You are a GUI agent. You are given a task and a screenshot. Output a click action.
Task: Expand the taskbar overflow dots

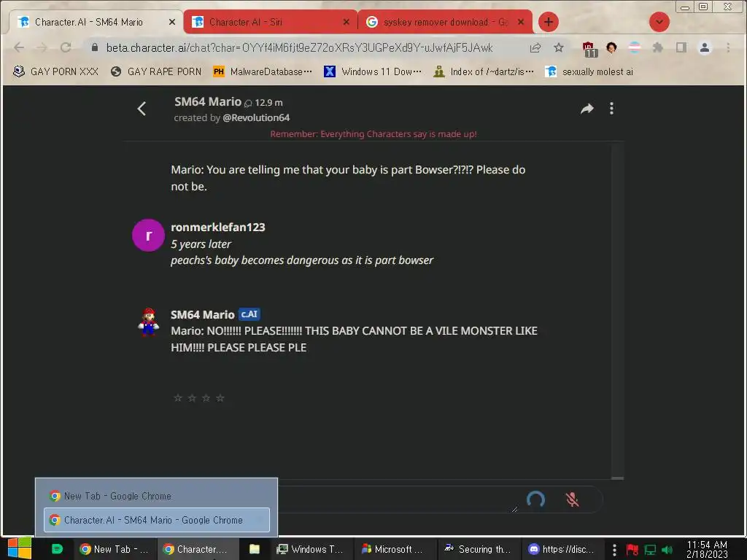tap(614, 550)
